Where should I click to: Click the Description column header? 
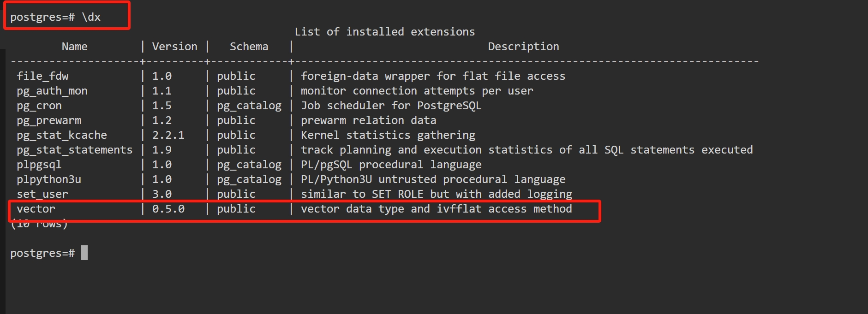(523, 47)
